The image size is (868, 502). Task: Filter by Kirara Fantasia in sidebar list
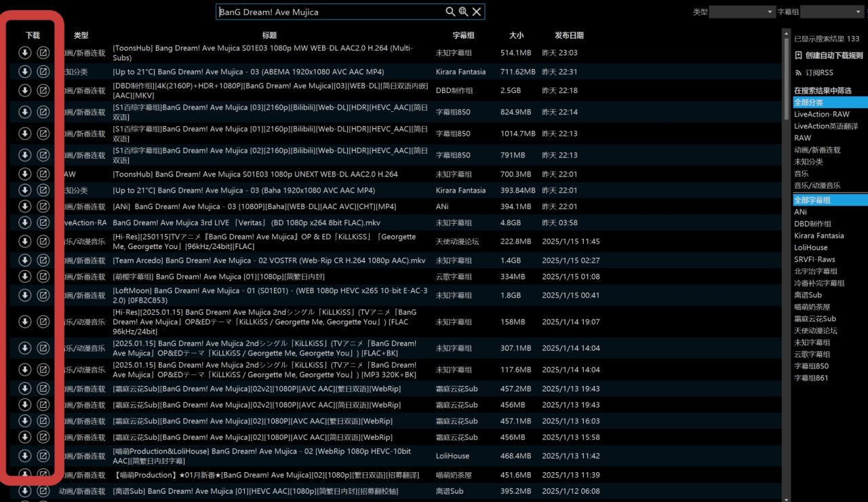819,235
